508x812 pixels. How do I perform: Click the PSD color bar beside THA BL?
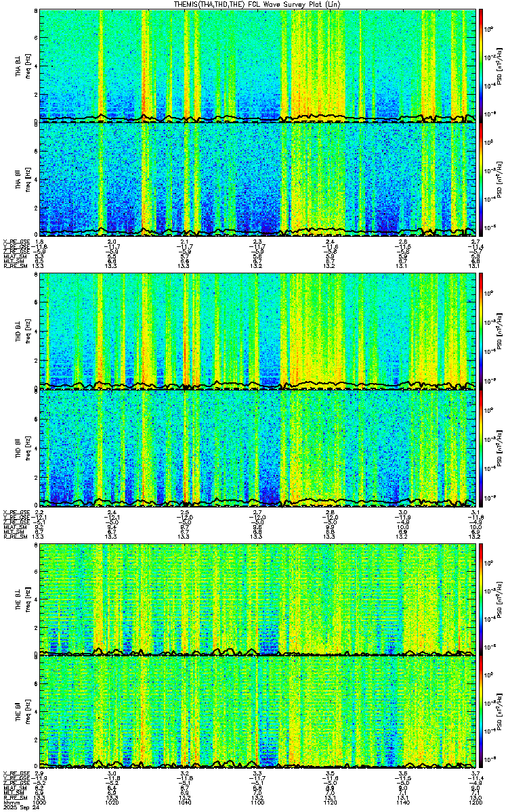482,65
